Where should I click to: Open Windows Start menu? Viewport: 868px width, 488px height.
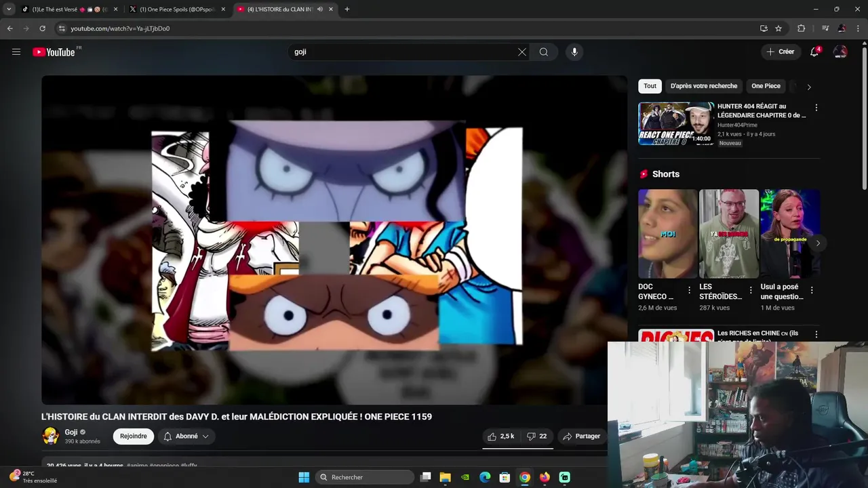pos(304,477)
